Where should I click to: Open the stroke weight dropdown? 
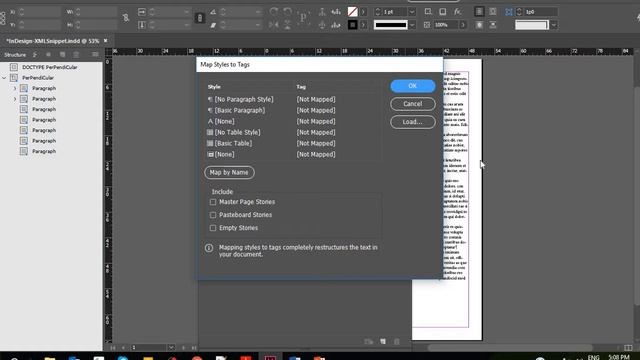(x=412, y=12)
